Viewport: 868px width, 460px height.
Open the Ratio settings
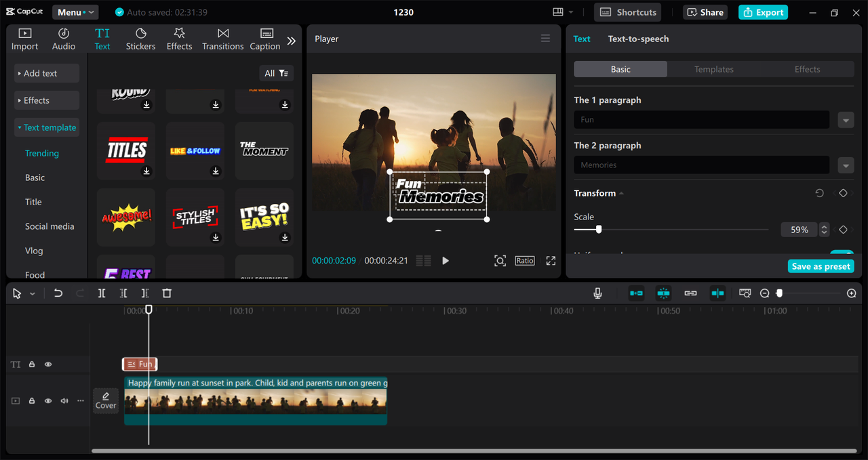[x=524, y=261]
